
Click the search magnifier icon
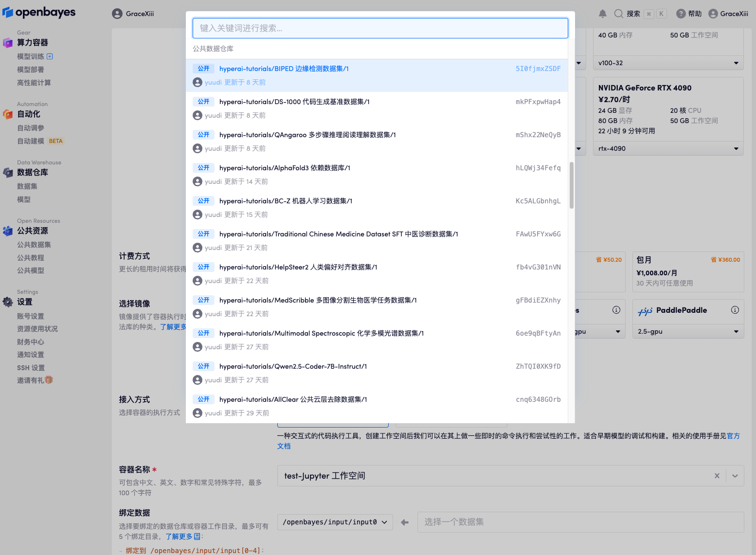pyautogui.click(x=618, y=14)
